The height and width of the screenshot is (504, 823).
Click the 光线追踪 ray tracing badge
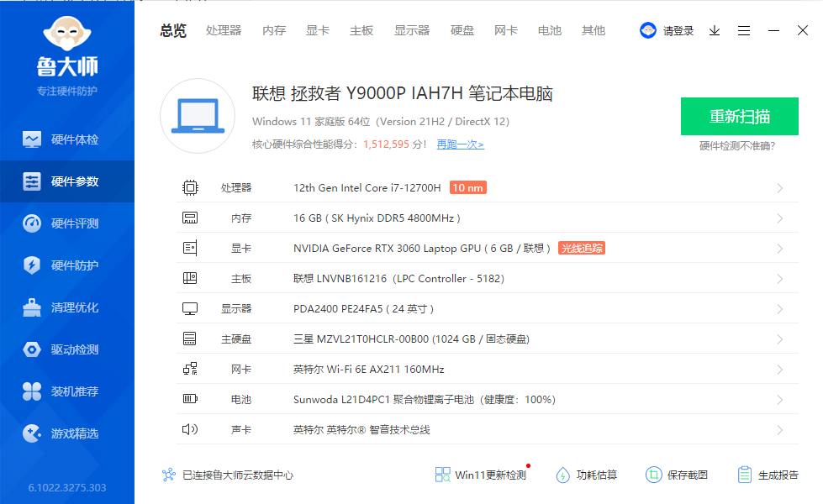click(582, 248)
